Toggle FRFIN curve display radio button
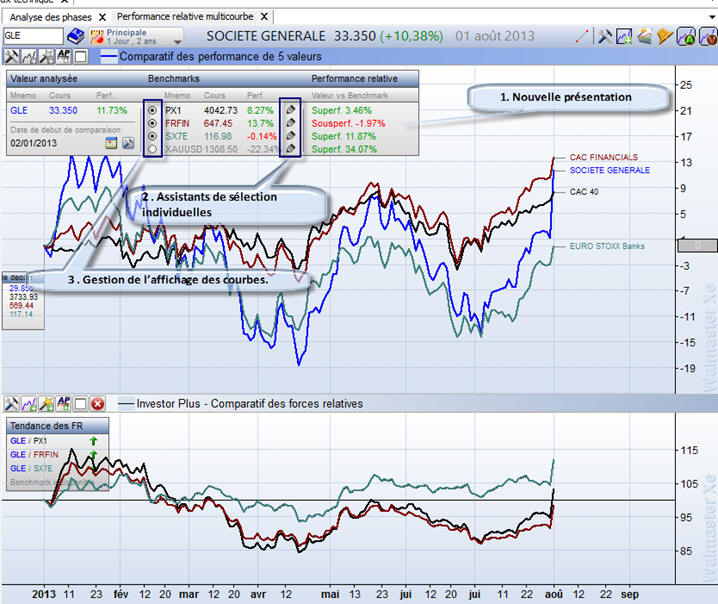Screen dimensions: 718x604 tap(152, 123)
